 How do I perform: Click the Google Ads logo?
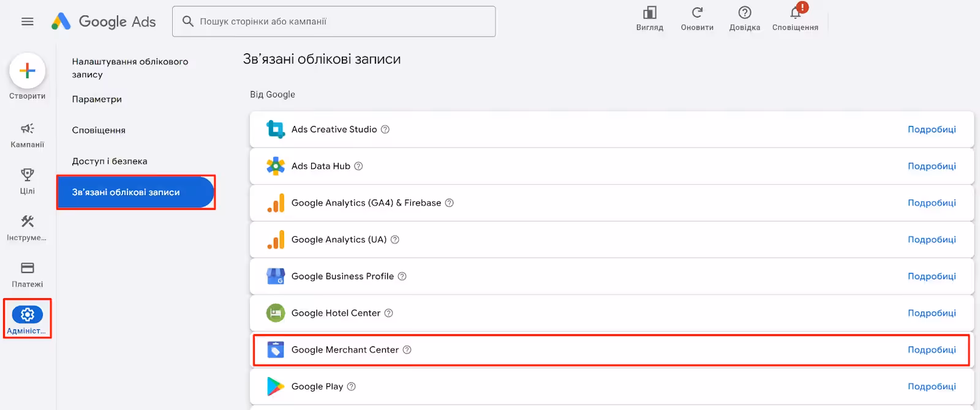104,21
